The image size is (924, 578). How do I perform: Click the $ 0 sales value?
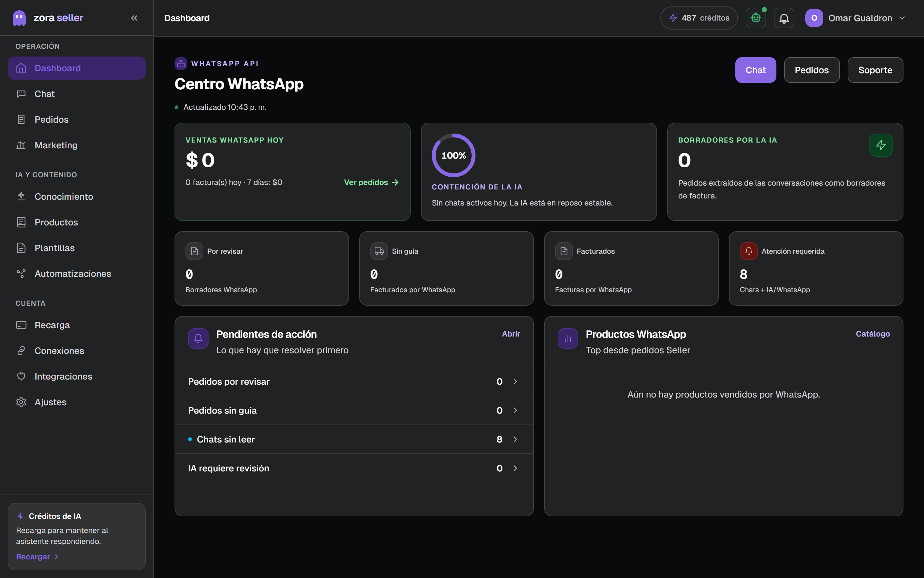click(x=200, y=160)
